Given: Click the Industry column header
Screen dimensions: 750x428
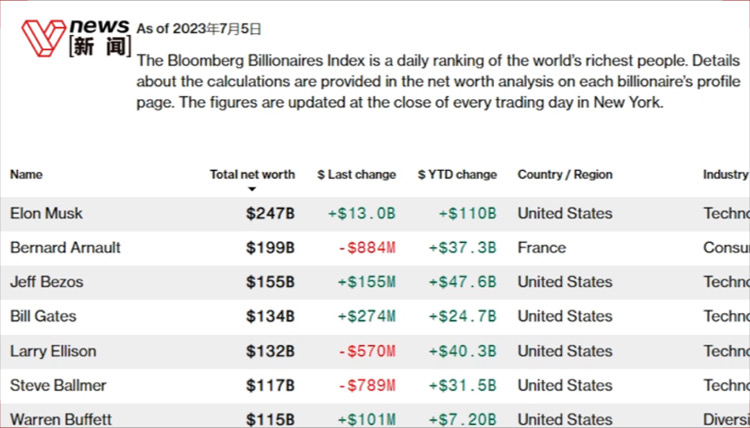Looking at the screenshot, I should point(725,174).
